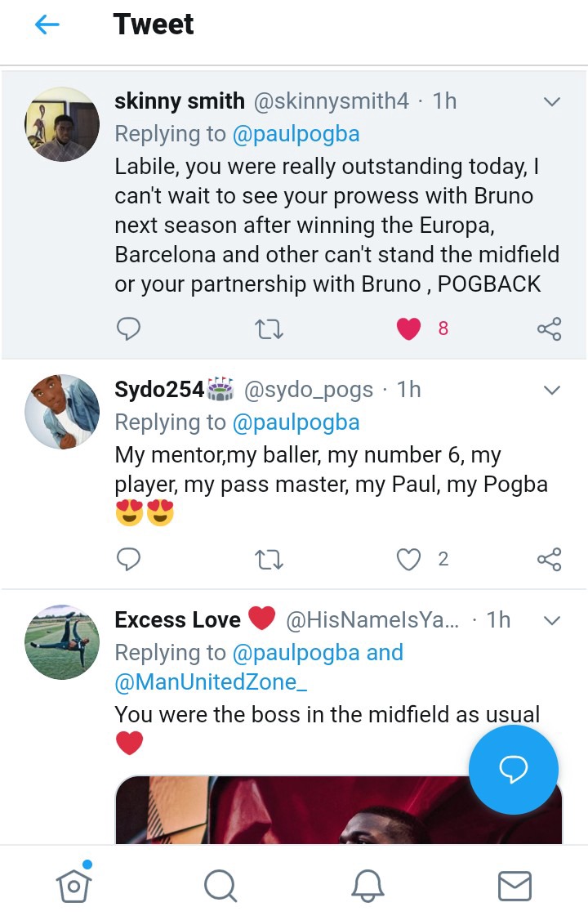Reply to Sydo254's tweet
The width and height of the screenshot is (588, 916).
[x=128, y=560]
